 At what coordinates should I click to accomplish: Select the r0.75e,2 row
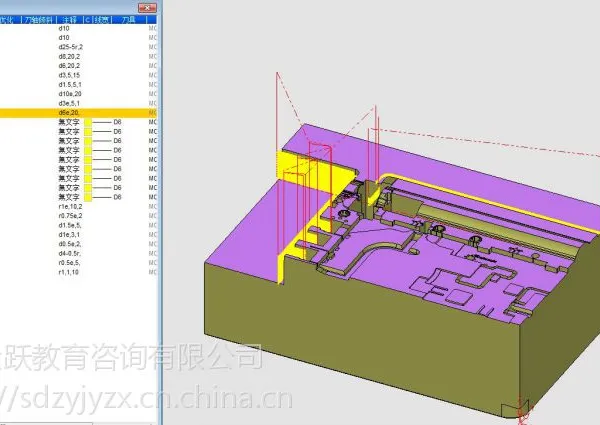[78, 216]
